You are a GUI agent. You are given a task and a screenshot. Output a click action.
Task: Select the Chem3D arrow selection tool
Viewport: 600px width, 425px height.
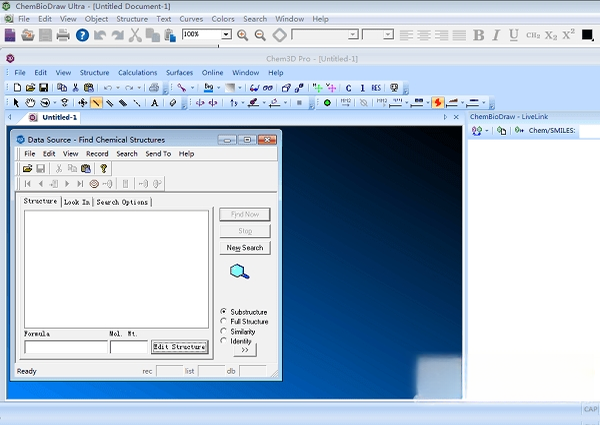pyautogui.click(x=16, y=103)
